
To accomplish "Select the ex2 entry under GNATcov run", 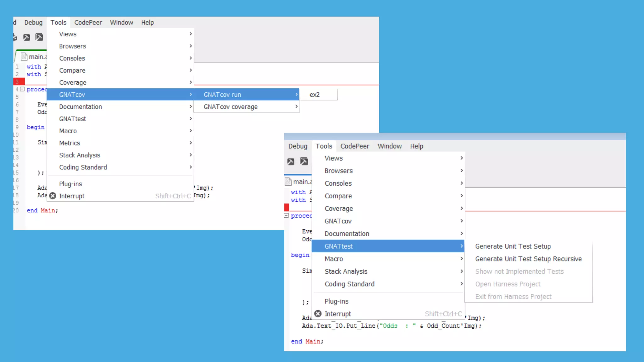I will [314, 95].
